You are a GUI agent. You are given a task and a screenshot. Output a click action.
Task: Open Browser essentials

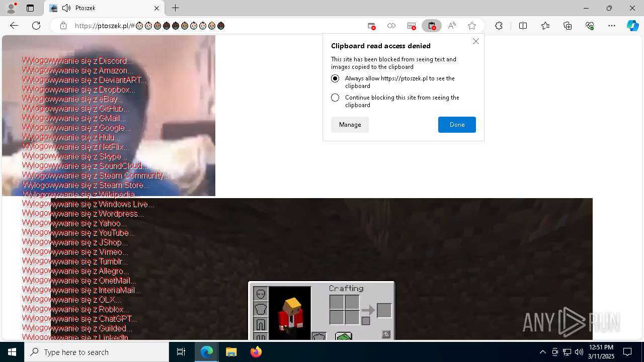pyautogui.click(x=590, y=26)
